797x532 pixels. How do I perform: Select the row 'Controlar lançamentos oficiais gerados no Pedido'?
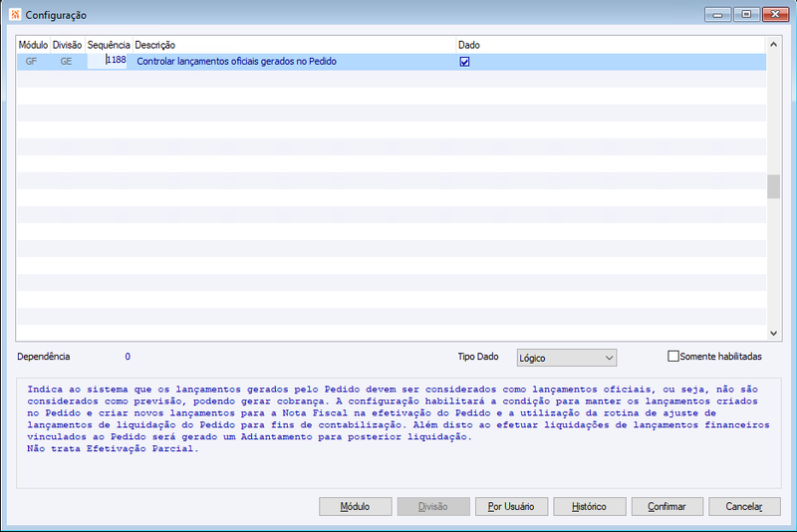click(x=392, y=62)
